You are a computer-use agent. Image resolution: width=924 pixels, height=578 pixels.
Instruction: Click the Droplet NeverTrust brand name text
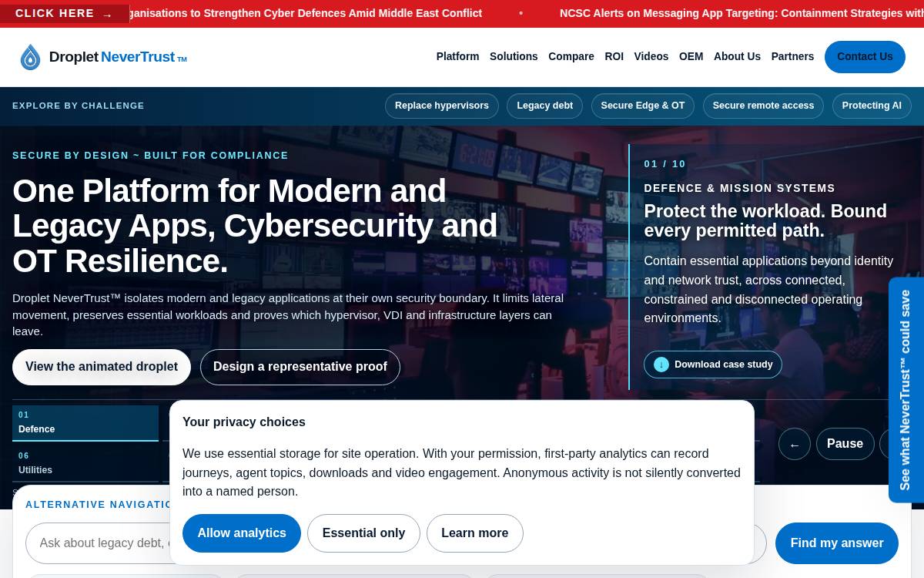[x=118, y=57]
